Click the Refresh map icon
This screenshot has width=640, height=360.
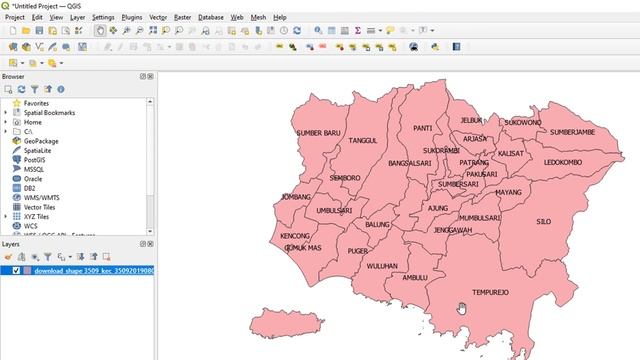[297, 31]
